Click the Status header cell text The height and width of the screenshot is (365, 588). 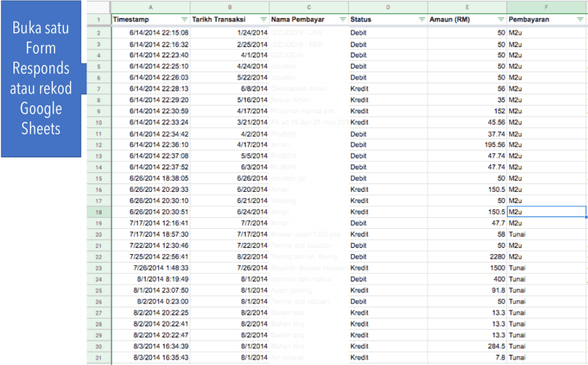click(x=361, y=18)
